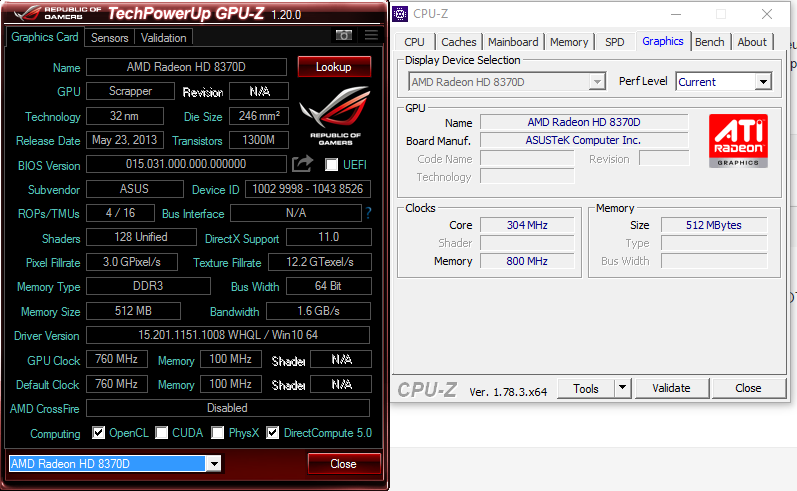Click the CPU-Z Tools button
This screenshot has height=491, width=797.
pyautogui.click(x=586, y=388)
